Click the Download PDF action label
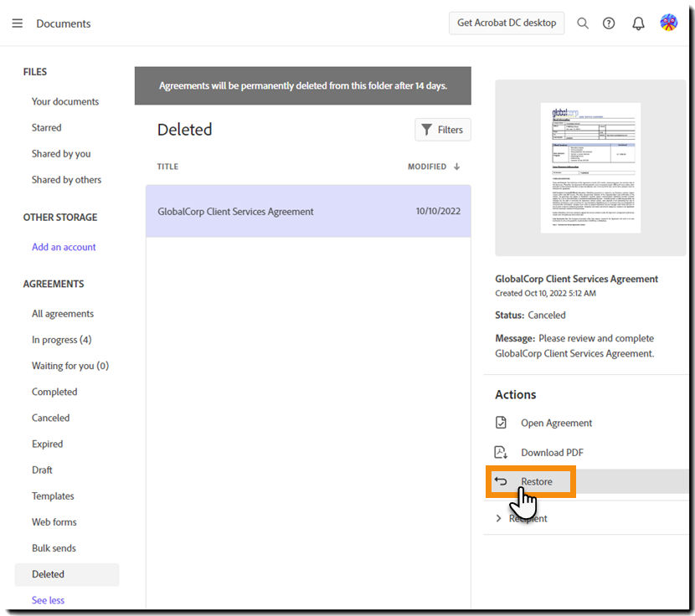 pos(552,453)
